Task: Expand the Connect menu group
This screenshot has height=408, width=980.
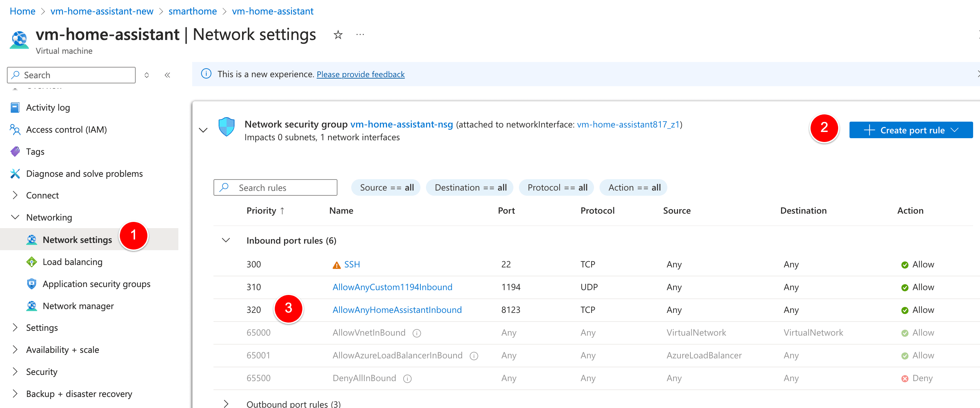Action: tap(15, 195)
